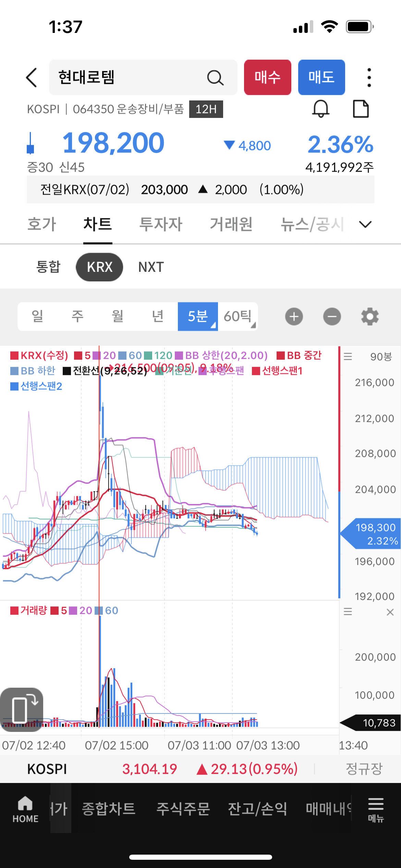This screenshot has height=868, width=401.
Task: Select the 주 weekly period
Action: [x=77, y=316]
